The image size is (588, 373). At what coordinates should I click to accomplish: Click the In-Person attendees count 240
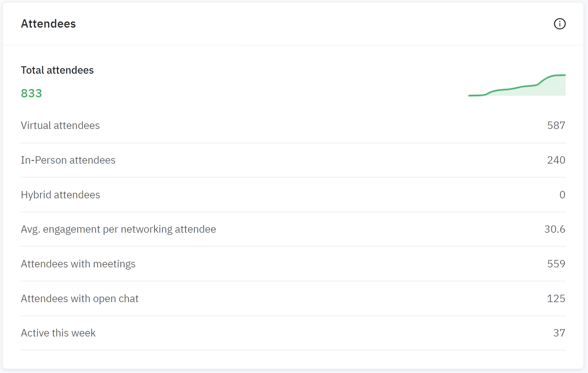[556, 160]
